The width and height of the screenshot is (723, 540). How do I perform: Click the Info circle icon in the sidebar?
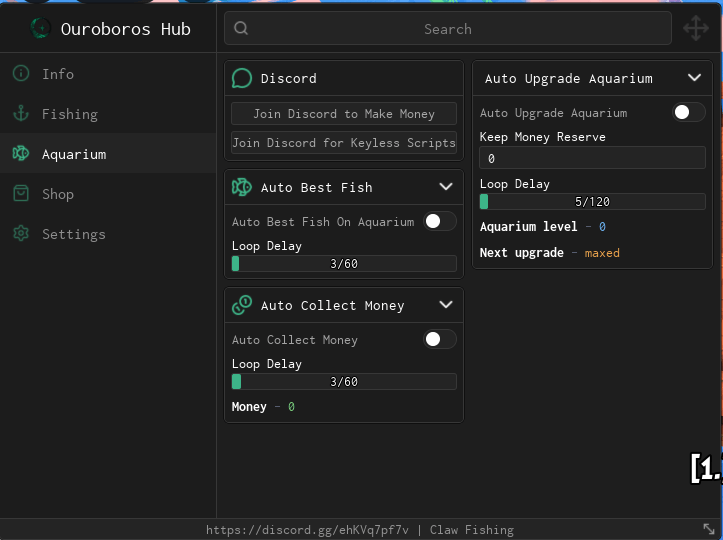[21, 73]
